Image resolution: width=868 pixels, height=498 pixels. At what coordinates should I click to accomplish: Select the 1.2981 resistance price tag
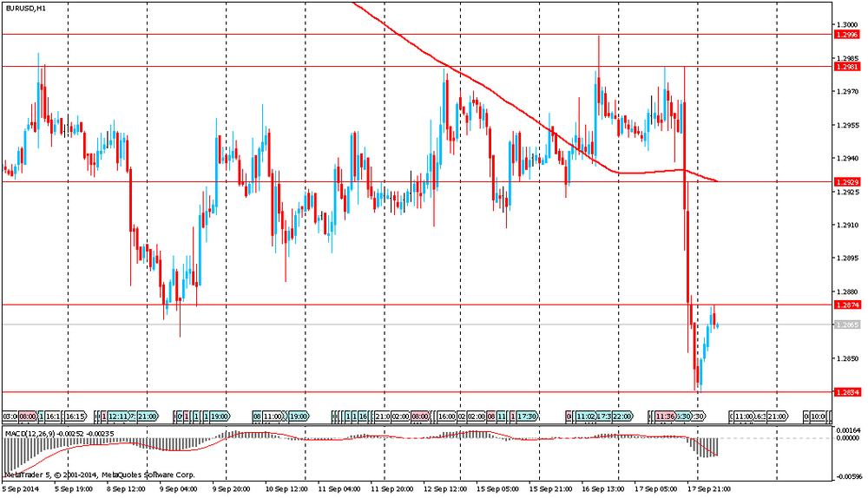coord(845,67)
